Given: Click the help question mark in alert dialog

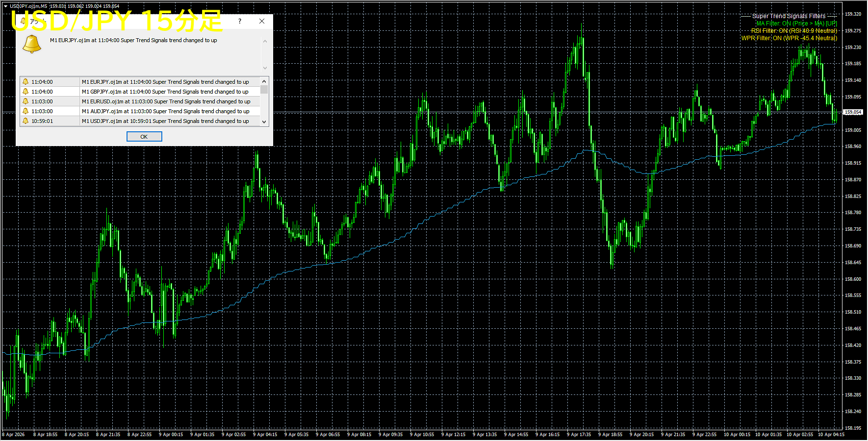Looking at the screenshot, I should click(239, 21).
